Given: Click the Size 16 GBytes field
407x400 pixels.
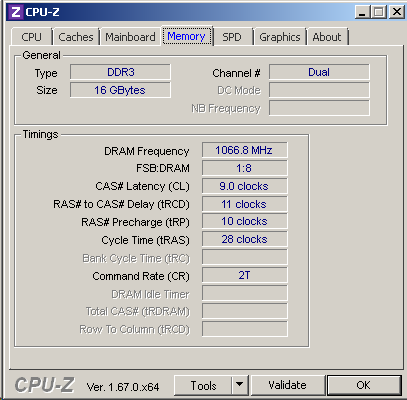Looking at the screenshot, I should click(120, 90).
